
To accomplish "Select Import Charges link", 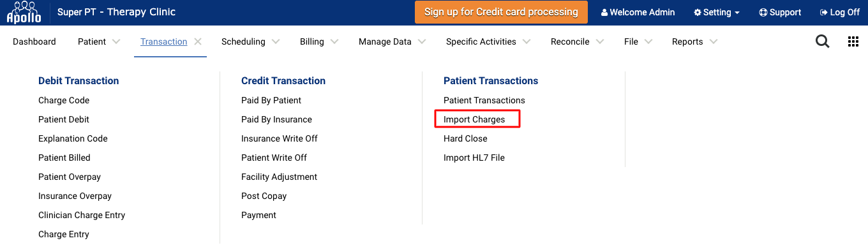I will (474, 119).
